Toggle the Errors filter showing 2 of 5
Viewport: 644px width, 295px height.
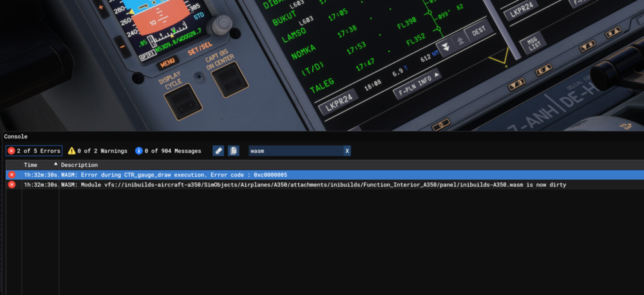point(34,151)
